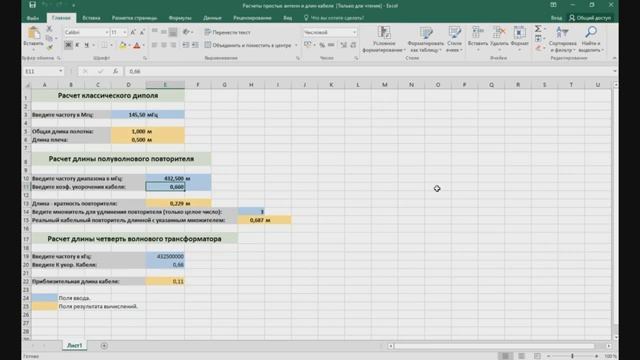Apply the yellow fill color bucket

coord(122,45)
